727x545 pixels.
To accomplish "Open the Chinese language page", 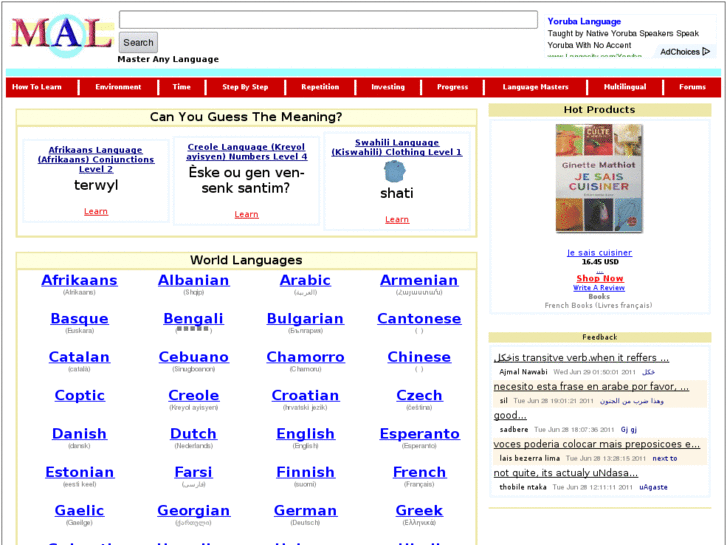I will coord(419,357).
